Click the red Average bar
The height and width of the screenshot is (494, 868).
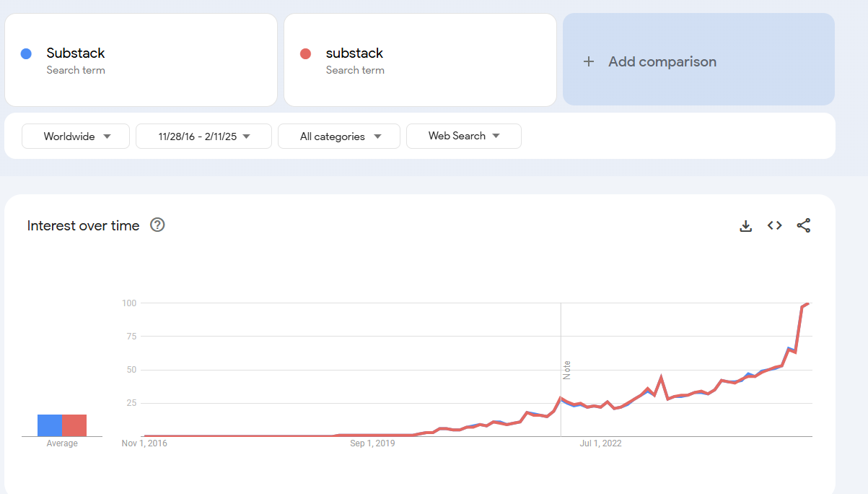74,425
